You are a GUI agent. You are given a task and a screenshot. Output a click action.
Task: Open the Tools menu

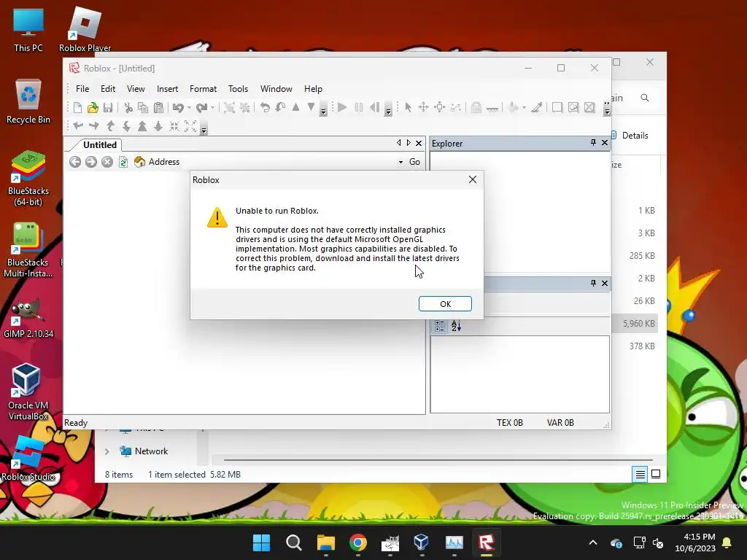point(238,88)
